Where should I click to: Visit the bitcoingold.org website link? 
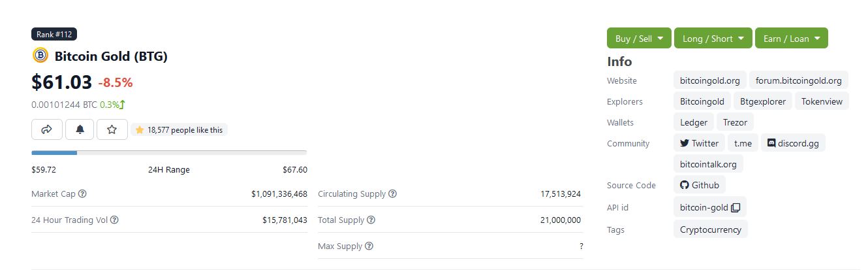click(709, 80)
